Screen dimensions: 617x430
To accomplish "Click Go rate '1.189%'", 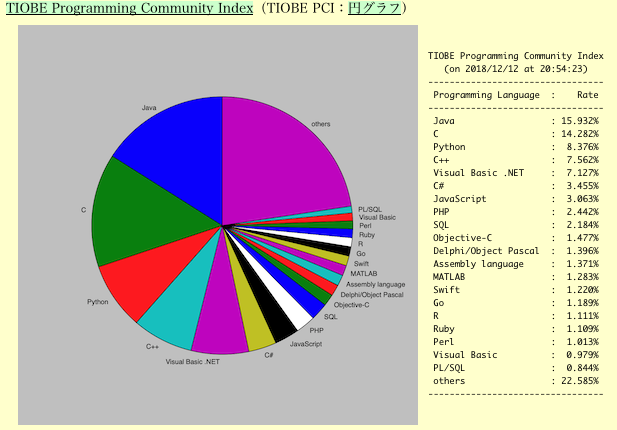I will 582,303.
